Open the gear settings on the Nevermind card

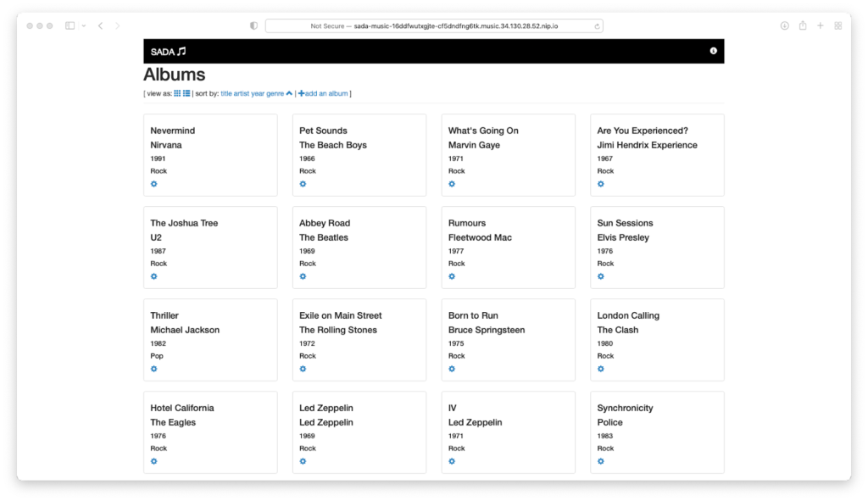(x=154, y=184)
